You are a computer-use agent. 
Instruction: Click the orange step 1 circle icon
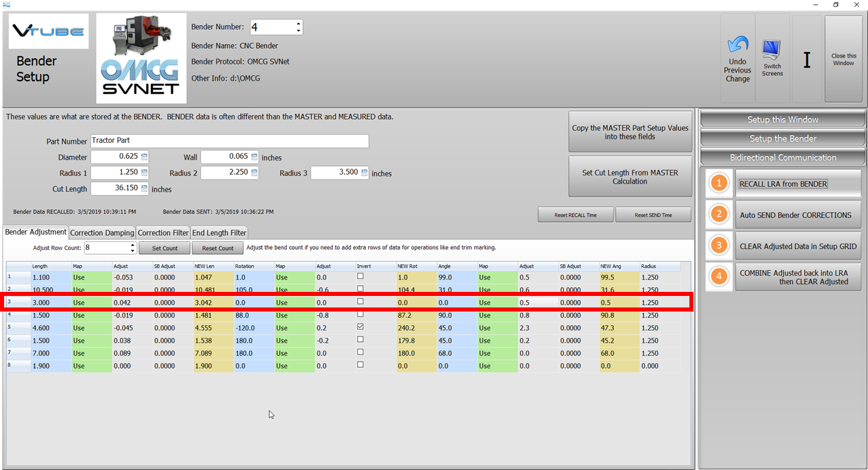pyautogui.click(x=719, y=184)
